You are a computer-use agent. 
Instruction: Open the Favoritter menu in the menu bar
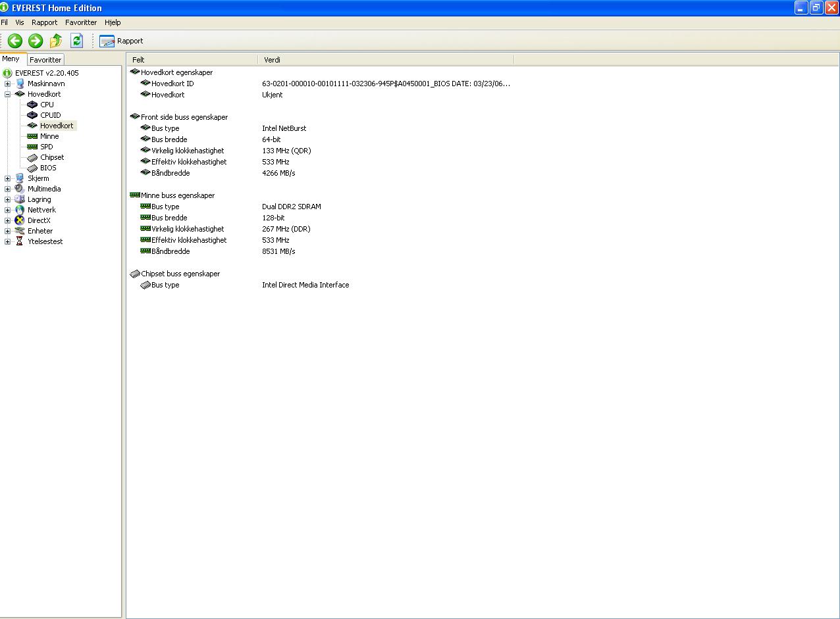(81, 22)
